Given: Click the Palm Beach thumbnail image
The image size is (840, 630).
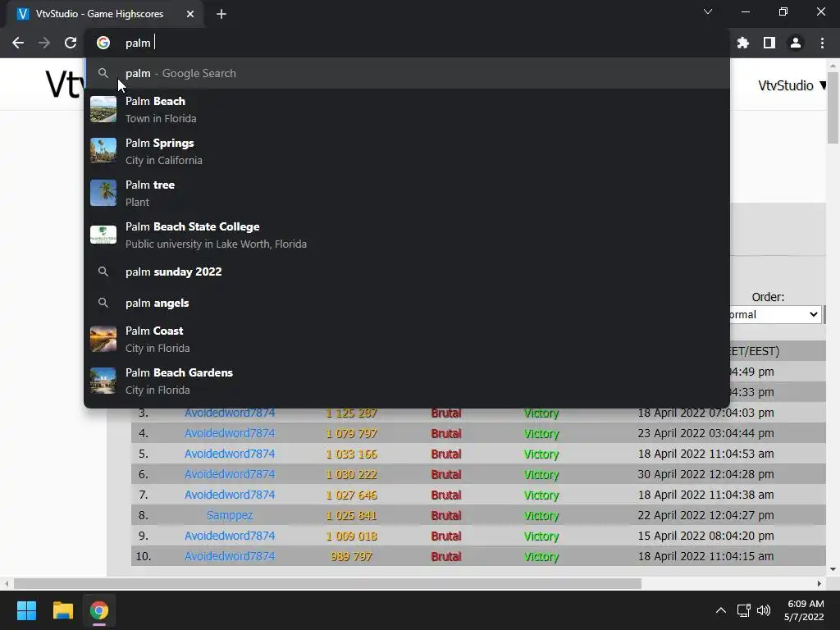Looking at the screenshot, I should 103,109.
